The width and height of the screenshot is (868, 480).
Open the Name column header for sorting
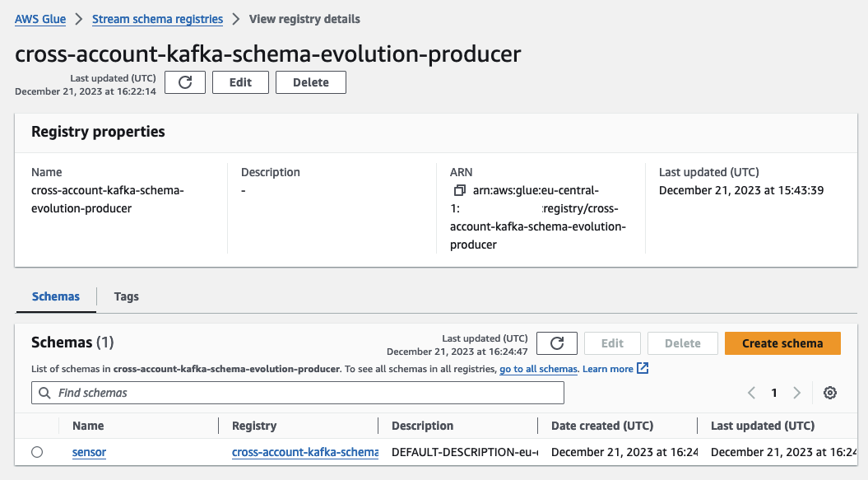89,426
